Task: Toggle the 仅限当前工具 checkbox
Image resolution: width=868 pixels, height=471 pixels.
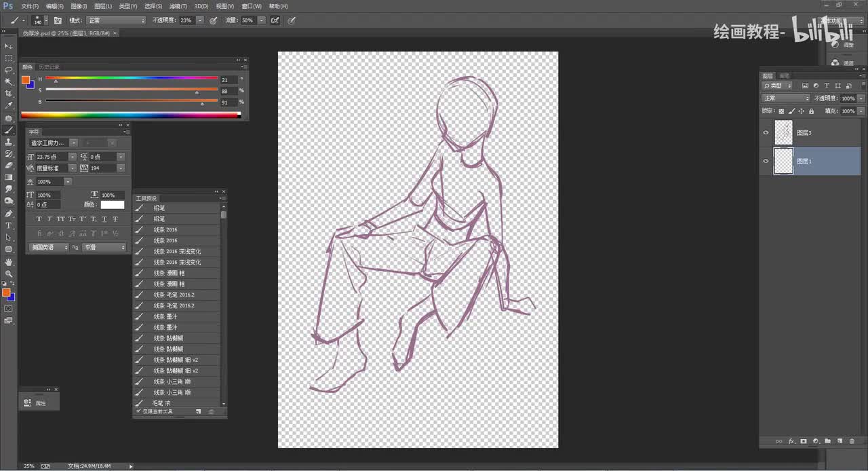Action: 138,411
